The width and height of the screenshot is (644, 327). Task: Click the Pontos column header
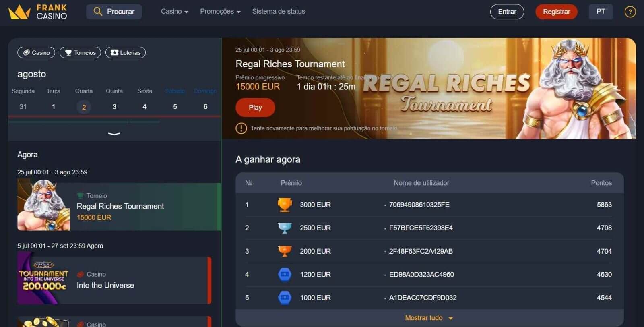[x=601, y=183]
